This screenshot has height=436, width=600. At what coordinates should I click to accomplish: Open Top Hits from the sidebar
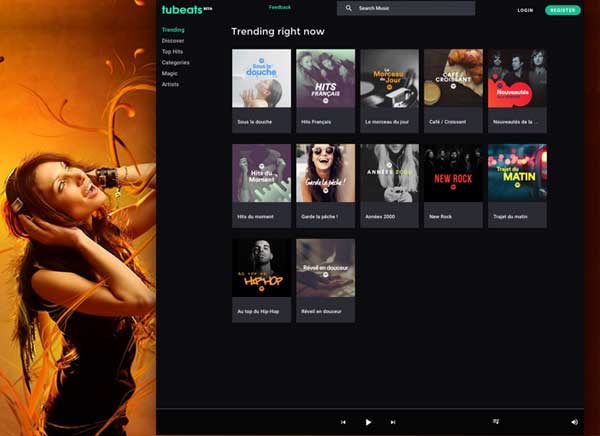173,52
